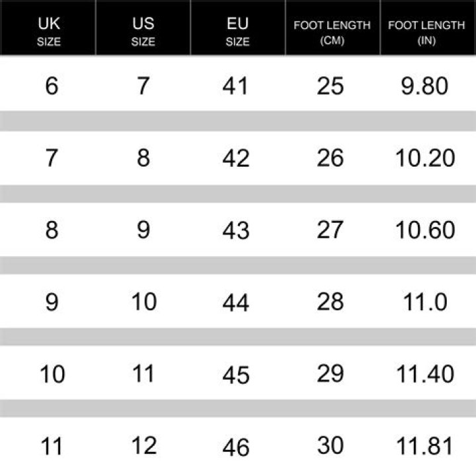Click foot length 28 cm cell

(331, 302)
